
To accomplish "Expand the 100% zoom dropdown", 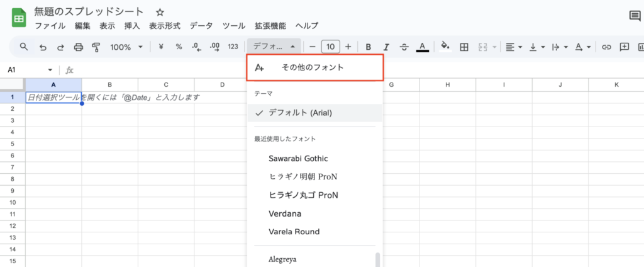I will click(x=126, y=47).
